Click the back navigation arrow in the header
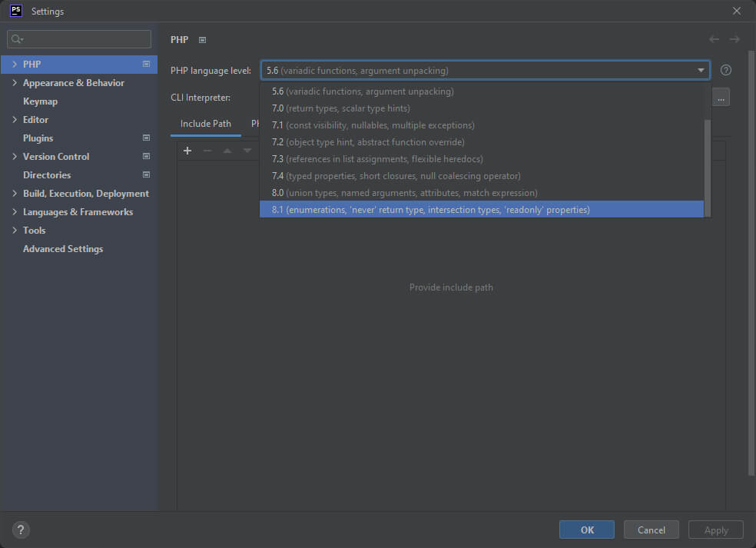 [x=713, y=39]
